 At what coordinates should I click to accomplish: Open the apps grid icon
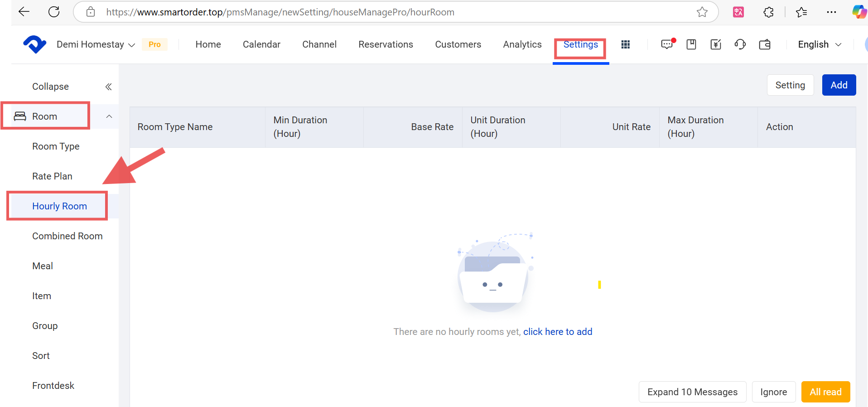[626, 44]
